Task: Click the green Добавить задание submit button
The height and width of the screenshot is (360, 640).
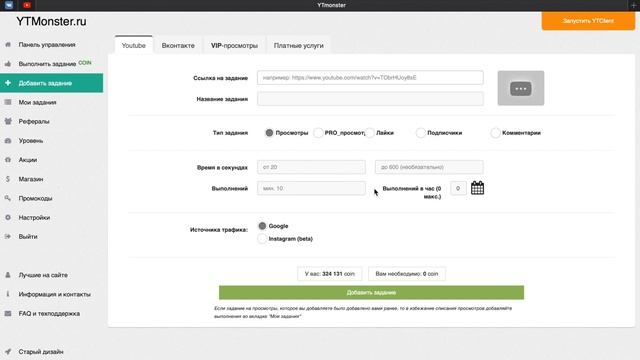Action: pyautogui.click(x=371, y=292)
